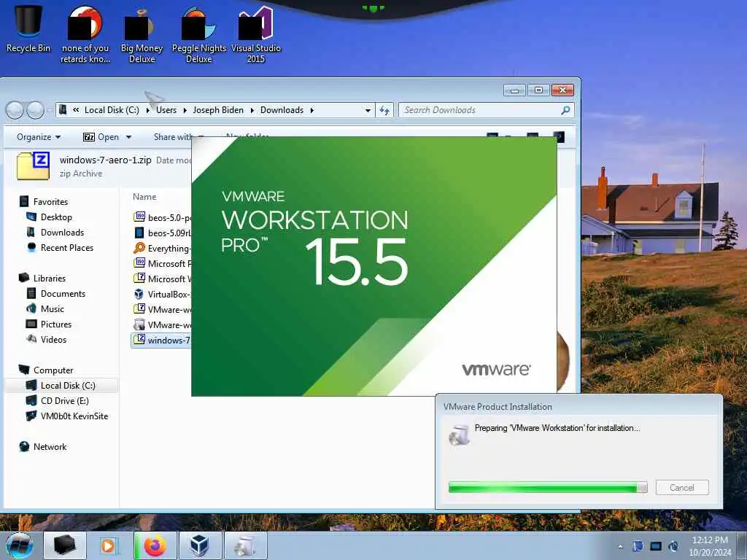Click the VirtualBox installer file icon
Screen dimensions: 747x560
point(139,294)
